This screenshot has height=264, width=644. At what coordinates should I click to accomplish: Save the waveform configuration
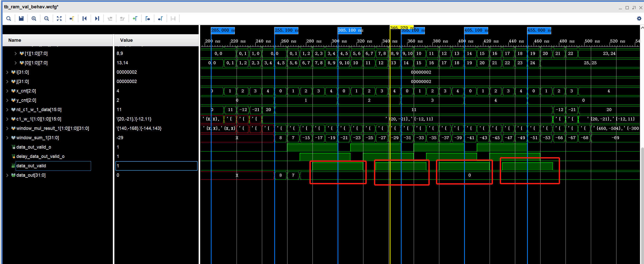pyautogui.click(x=21, y=18)
